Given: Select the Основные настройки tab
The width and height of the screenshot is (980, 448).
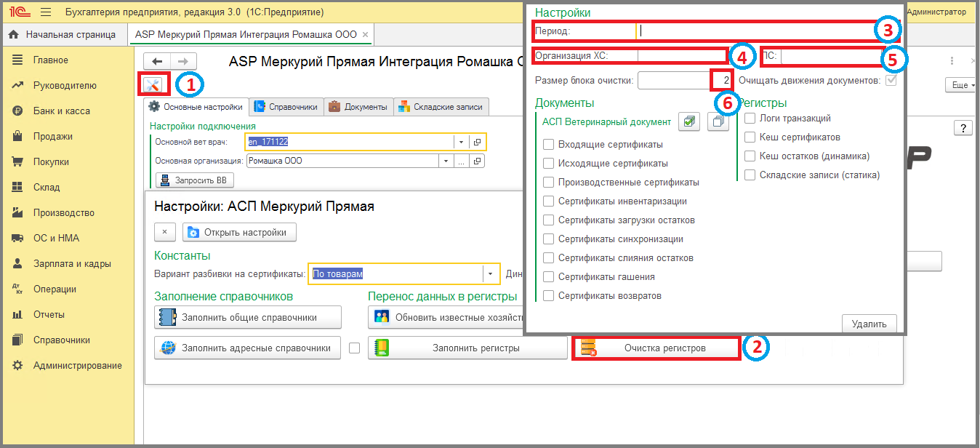Looking at the screenshot, I should point(196,106).
